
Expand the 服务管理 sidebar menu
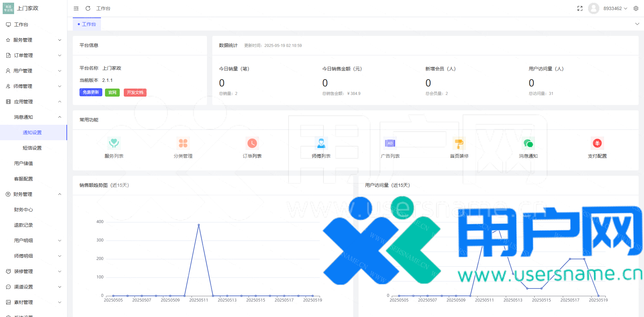coord(34,40)
